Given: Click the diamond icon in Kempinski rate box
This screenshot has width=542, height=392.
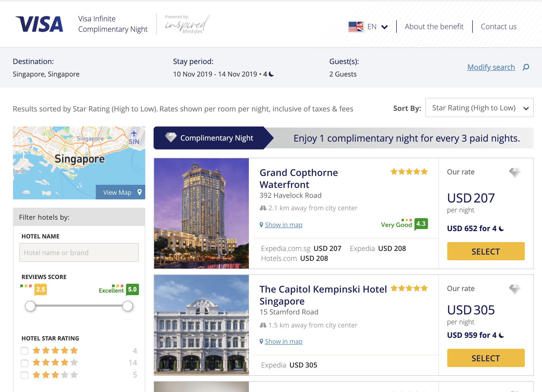Looking at the screenshot, I should click(514, 289).
